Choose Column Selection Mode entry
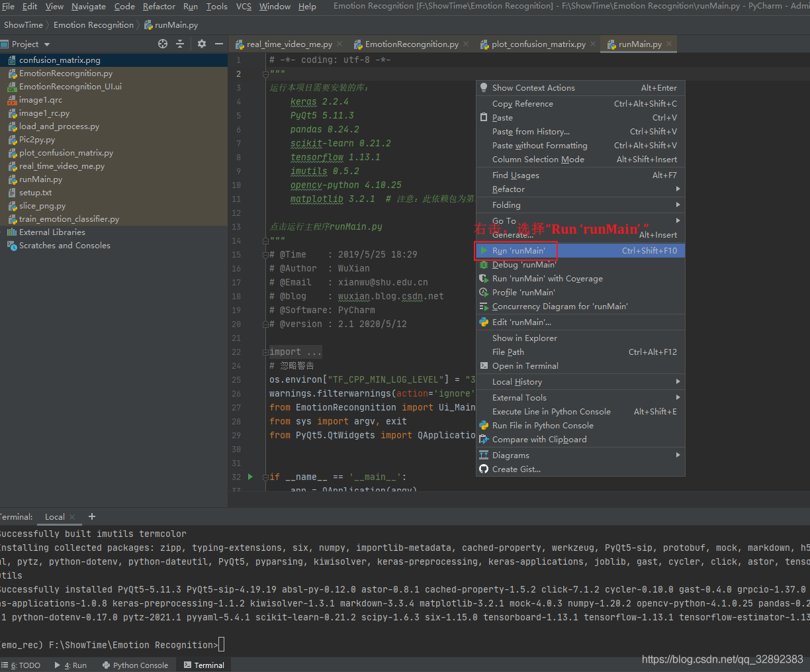This screenshot has height=672, width=810. [x=580, y=160]
